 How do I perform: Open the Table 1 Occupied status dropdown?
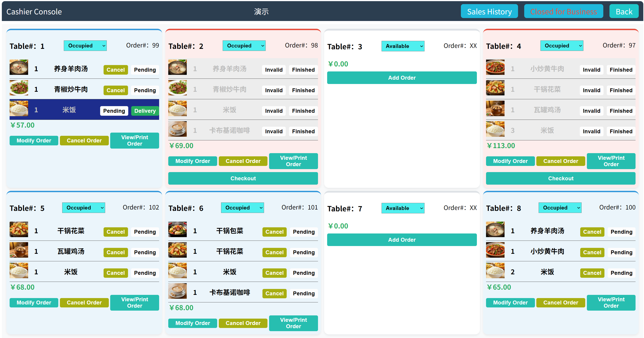(x=85, y=46)
